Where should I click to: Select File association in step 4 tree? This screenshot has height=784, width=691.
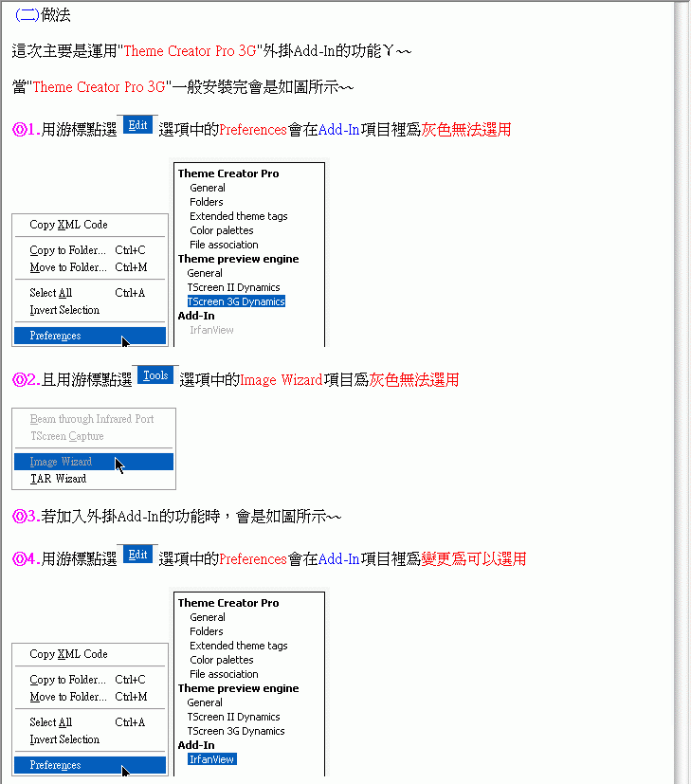click(224, 674)
